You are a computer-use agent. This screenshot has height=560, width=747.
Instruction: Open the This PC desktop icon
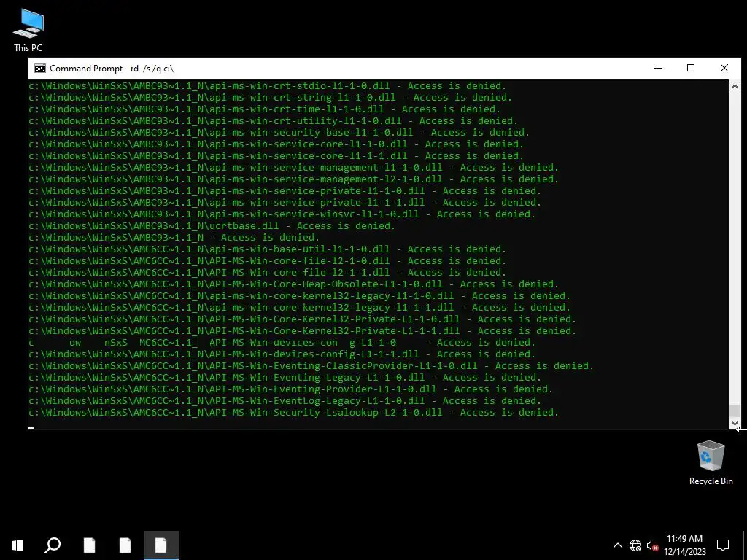click(x=28, y=31)
